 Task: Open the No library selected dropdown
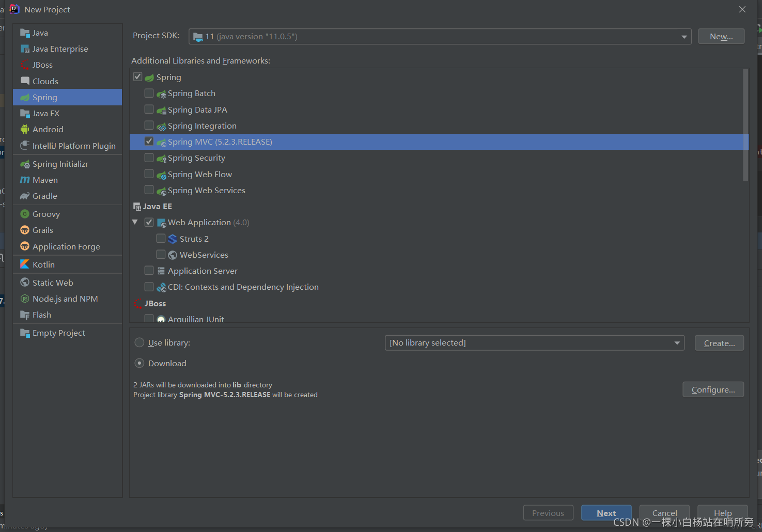click(x=534, y=342)
